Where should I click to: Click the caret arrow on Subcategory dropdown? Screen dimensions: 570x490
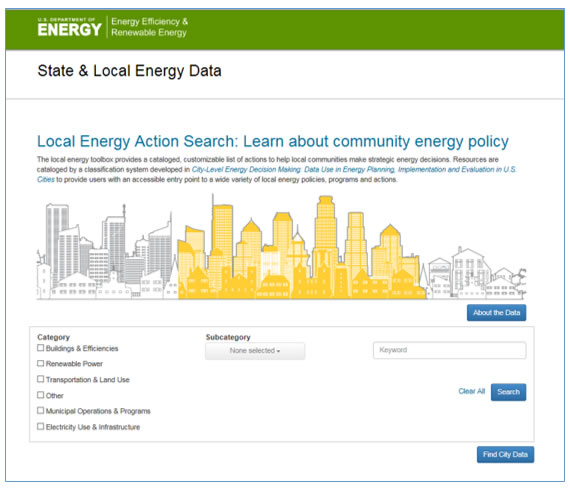coord(278,351)
